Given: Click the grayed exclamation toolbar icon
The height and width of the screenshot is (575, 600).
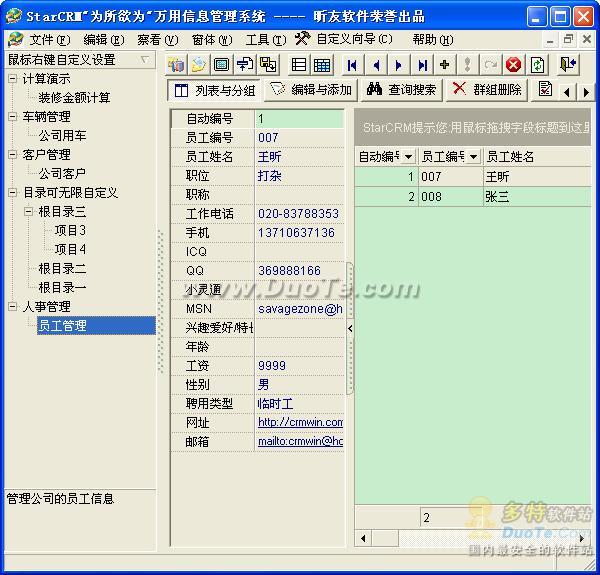Looking at the screenshot, I should point(467,65).
